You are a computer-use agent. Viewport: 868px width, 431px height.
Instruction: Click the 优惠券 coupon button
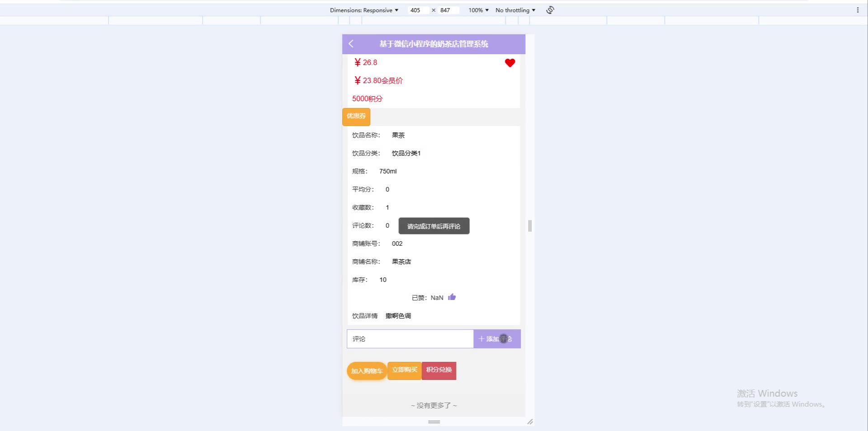click(356, 117)
